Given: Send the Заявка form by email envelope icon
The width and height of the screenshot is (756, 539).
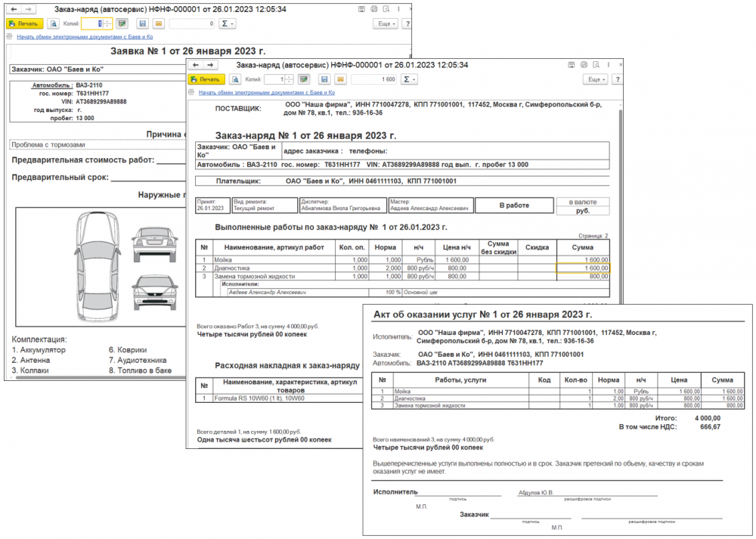Looking at the screenshot, I should click(x=159, y=23).
